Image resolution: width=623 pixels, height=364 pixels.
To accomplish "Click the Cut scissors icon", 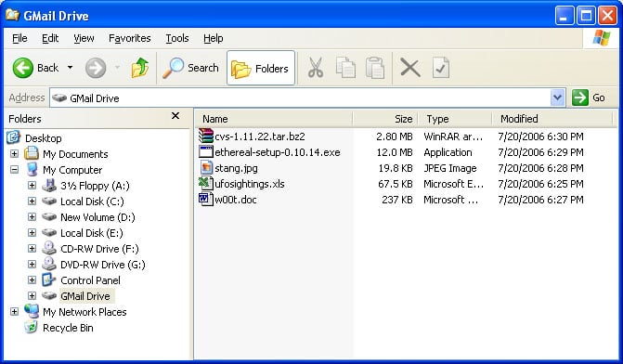I will pyautogui.click(x=316, y=68).
